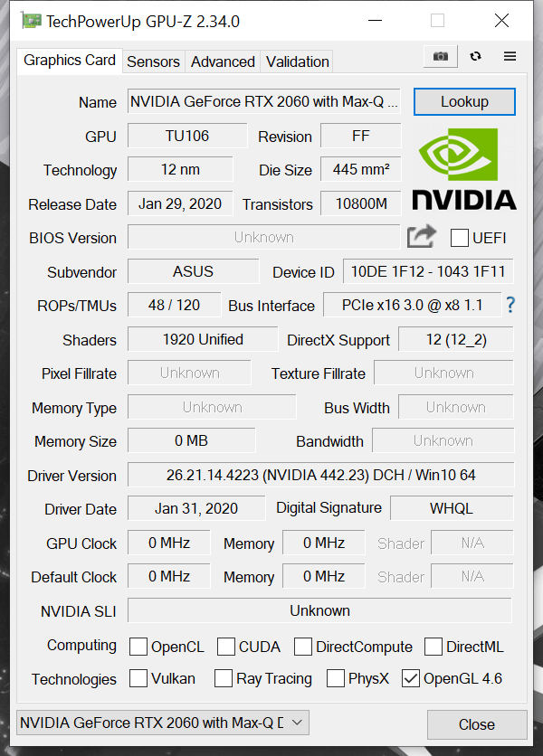Click the Technology field showing 12 nm
543x756 pixels.
pos(180,169)
